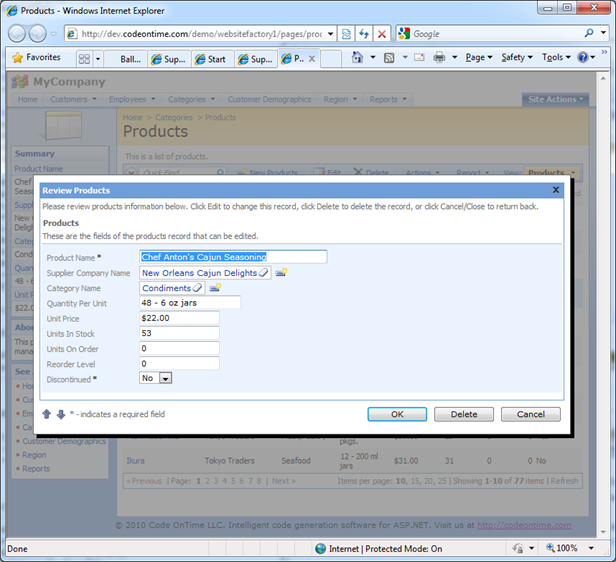The width and height of the screenshot is (616, 562).
Task: Click the Print icon
Action: [439, 58]
